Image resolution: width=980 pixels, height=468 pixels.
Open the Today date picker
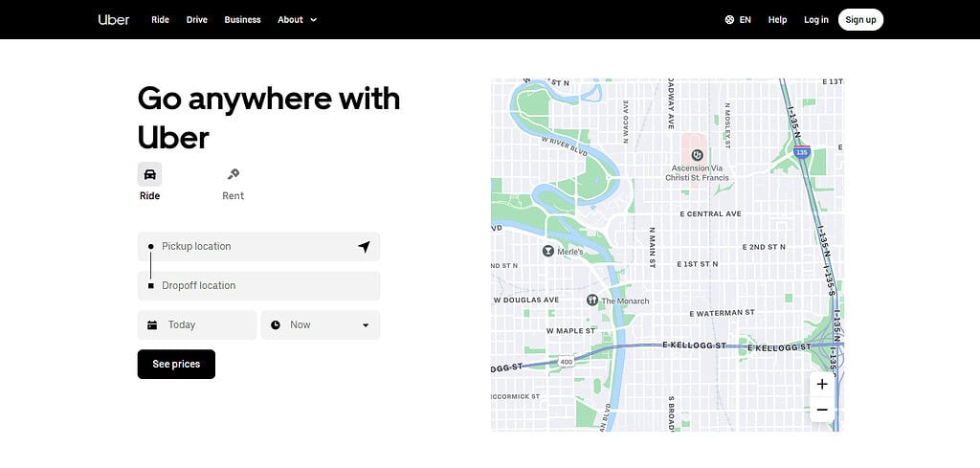coord(197,324)
